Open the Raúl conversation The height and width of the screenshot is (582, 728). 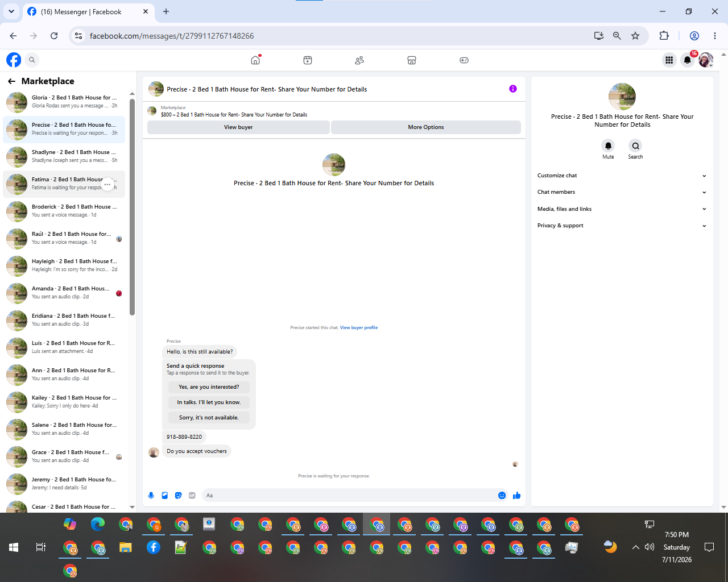tap(64, 239)
